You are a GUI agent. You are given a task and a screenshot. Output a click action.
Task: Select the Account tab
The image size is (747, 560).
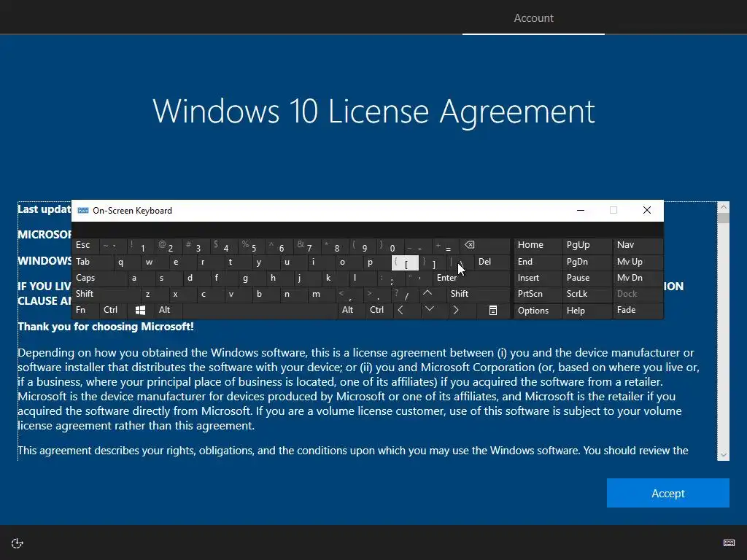coord(533,18)
